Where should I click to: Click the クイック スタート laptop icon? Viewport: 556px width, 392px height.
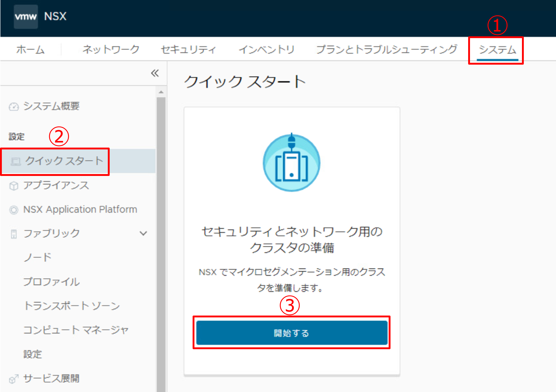(x=16, y=161)
